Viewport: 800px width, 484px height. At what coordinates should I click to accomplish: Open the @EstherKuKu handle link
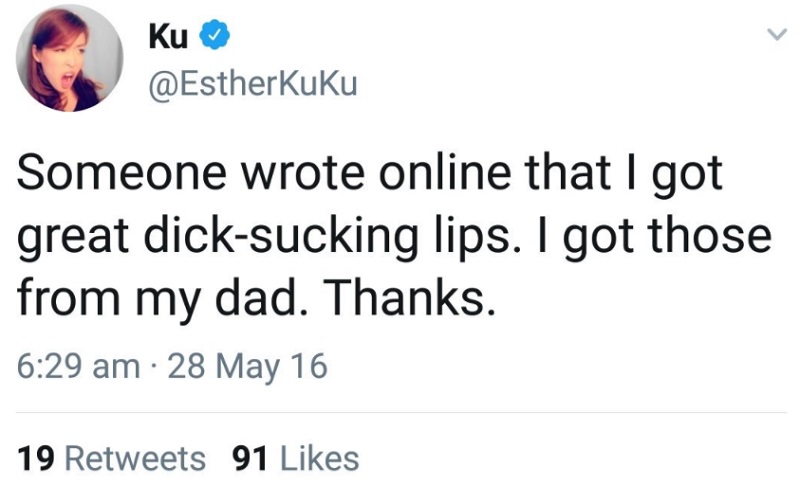pyautogui.click(x=253, y=84)
